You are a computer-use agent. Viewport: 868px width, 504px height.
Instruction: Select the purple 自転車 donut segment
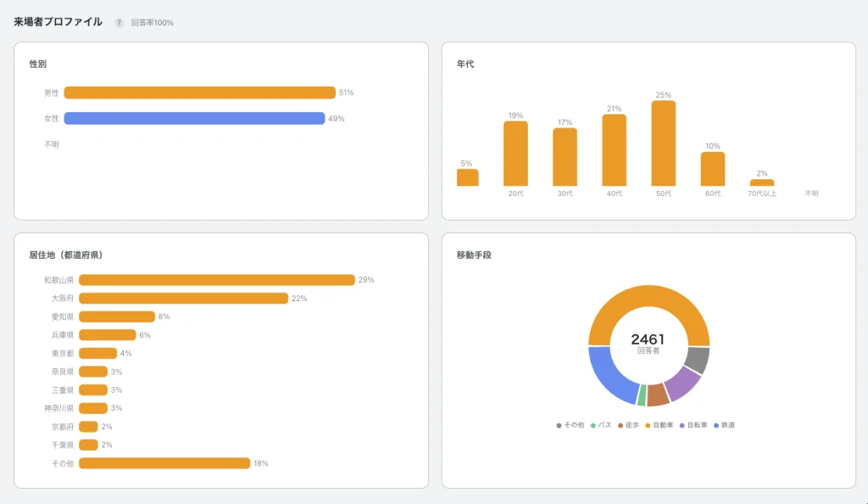tap(684, 384)
